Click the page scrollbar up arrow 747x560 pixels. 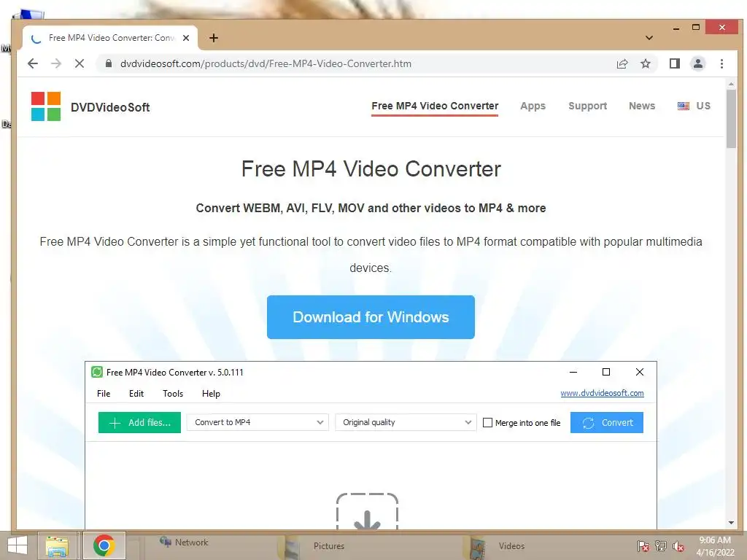[731, 84]
